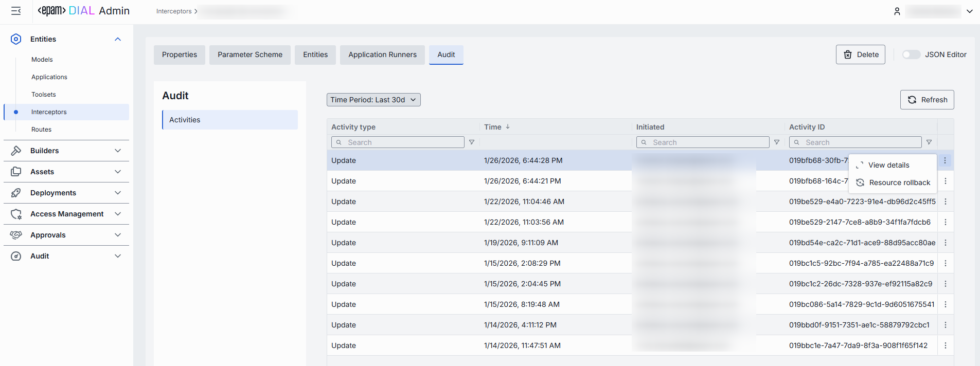Open the Time Period: Last 30d dropdown
The width and height of the screenshot is (980, 366).
pyautogui.click(x=373, y=100)
